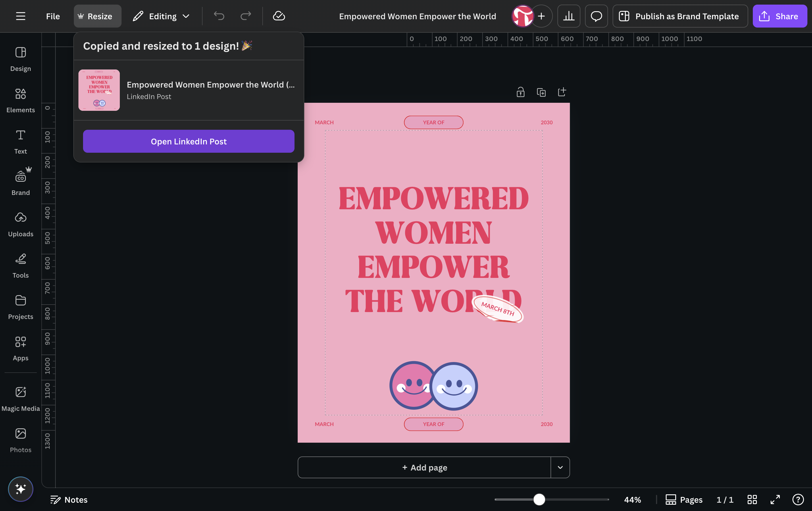Click Publish as Brand Template
The image size is (812, 511).
(x=680, y=16)
